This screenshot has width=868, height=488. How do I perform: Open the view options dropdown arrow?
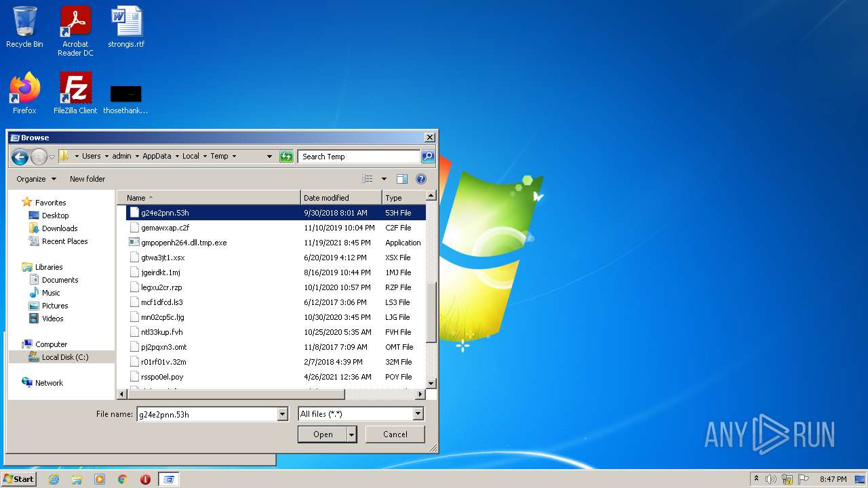[x=384, y=179]
